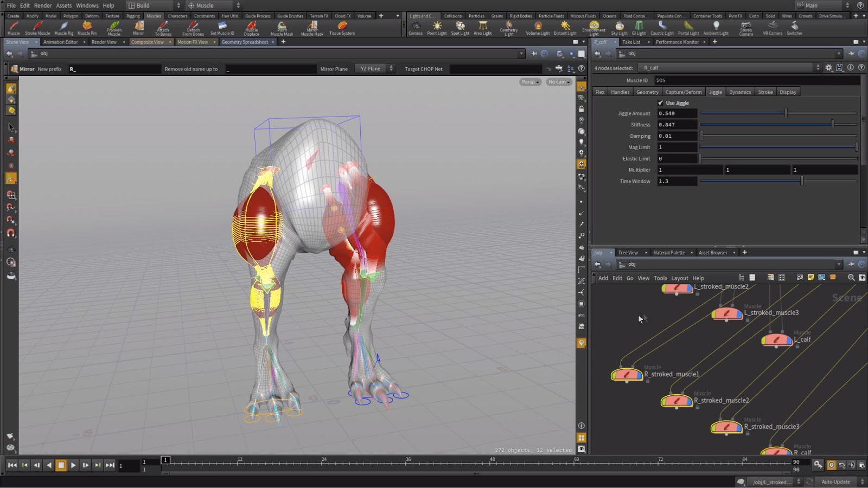Open the Persp view dropdown
Image resolution: width=868 pixels, height=488 pixels.
coord(529,82)
